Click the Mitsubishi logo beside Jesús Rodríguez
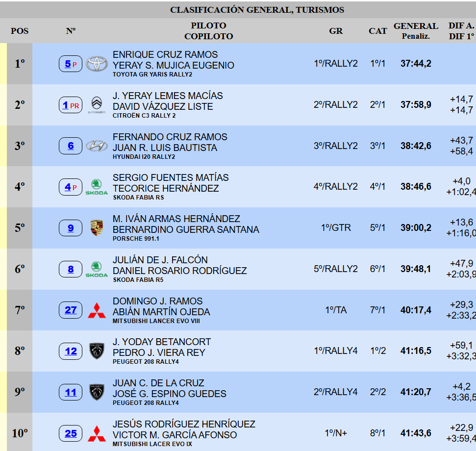 pos(97,433)
